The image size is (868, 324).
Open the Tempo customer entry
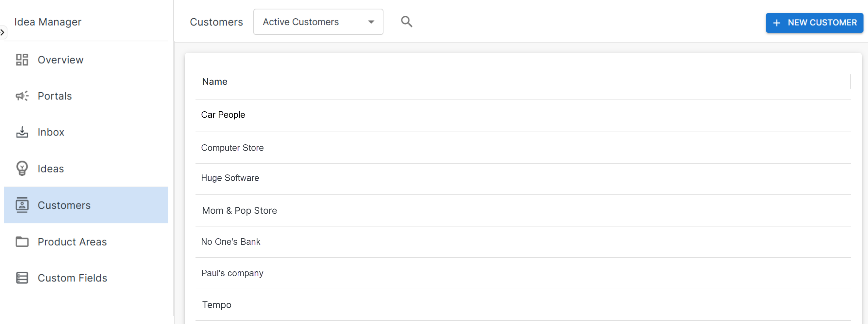pyautogui.click(x=216, y=304)
